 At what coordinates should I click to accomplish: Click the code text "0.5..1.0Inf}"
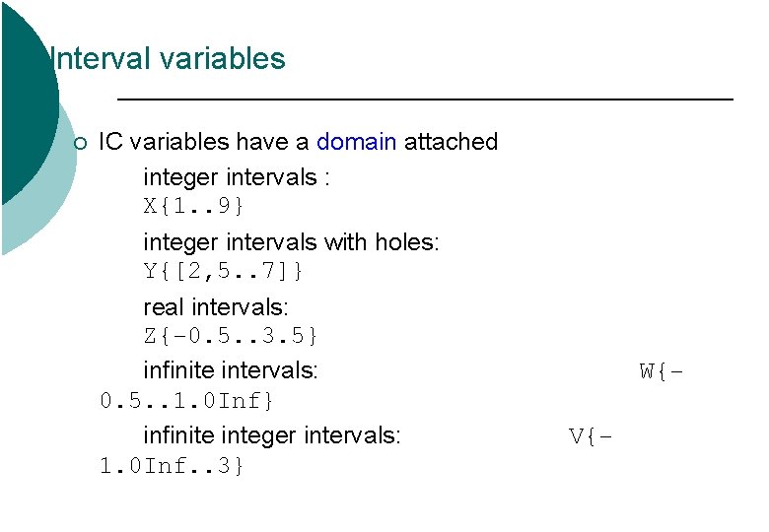(187, 401)
